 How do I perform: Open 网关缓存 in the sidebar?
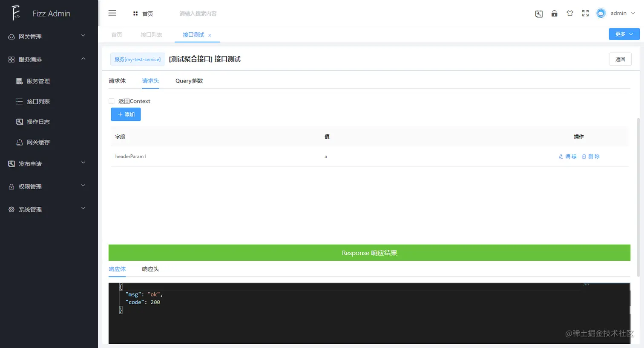(x=38, y=142)
